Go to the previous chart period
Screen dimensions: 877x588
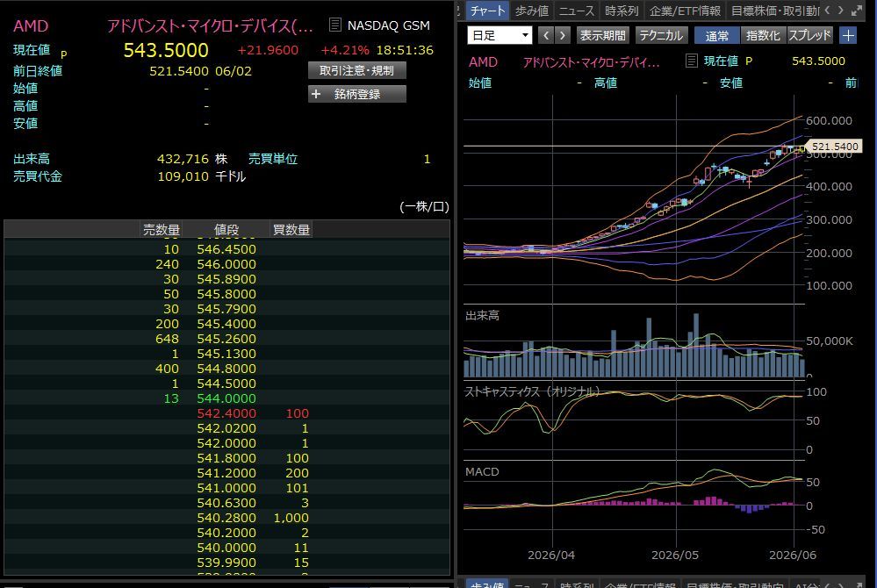[546, 35]
